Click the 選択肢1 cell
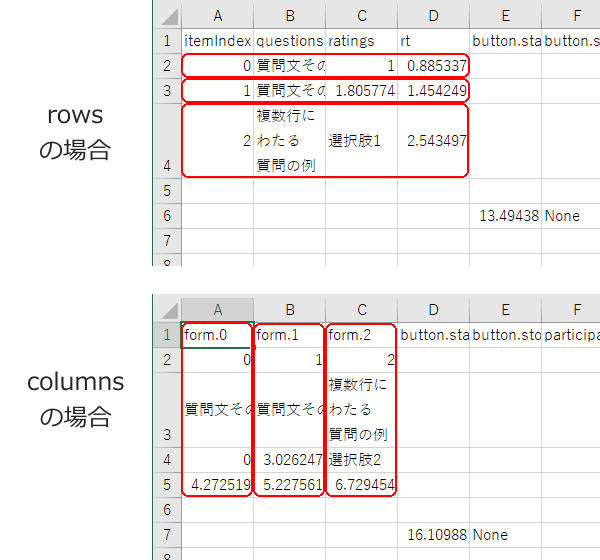Image resolution: width=600 pixels, height=560 pixels. 362,141
